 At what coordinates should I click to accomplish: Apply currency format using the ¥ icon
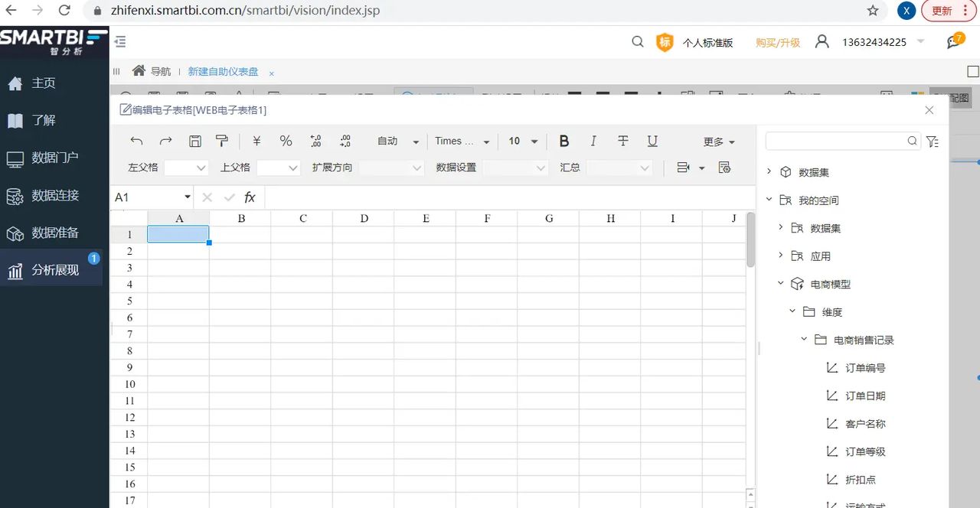click(x=256, y=141)
